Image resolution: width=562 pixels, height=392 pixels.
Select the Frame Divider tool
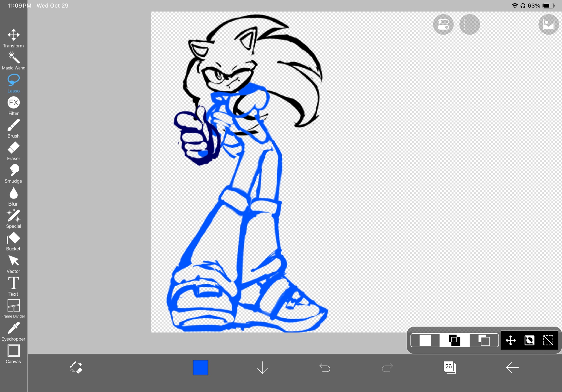pos(13,309)
